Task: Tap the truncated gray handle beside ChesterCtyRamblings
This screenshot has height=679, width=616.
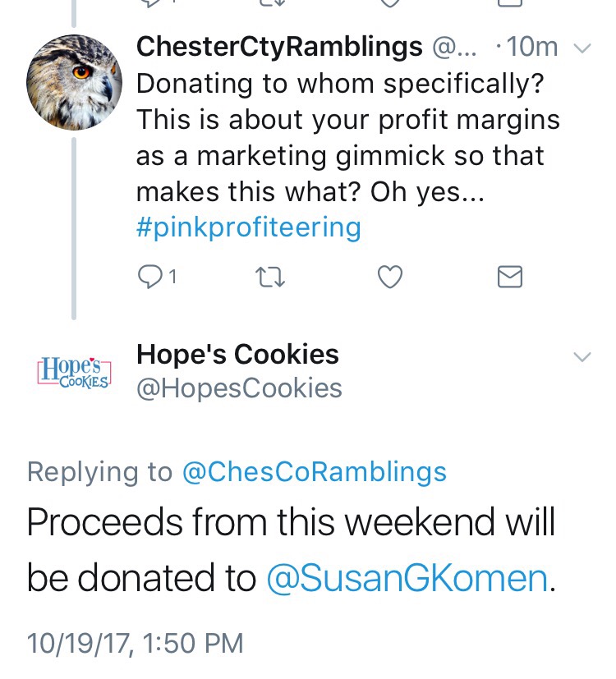Action: (453, 46)
